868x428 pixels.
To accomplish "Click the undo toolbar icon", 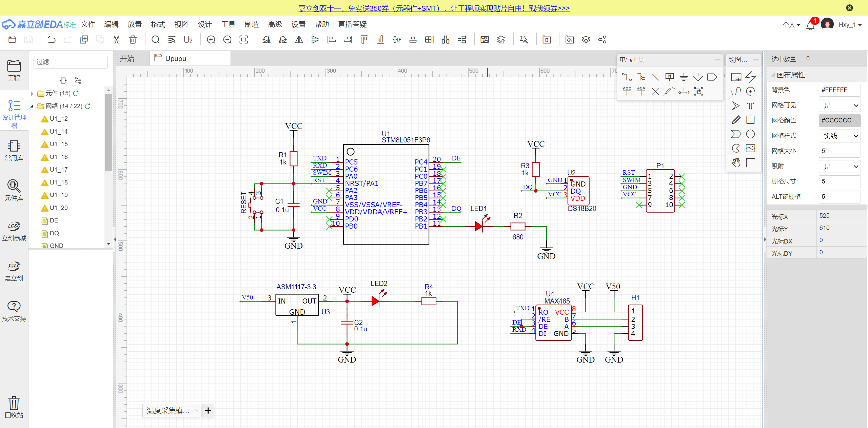I will click(51, 40).
